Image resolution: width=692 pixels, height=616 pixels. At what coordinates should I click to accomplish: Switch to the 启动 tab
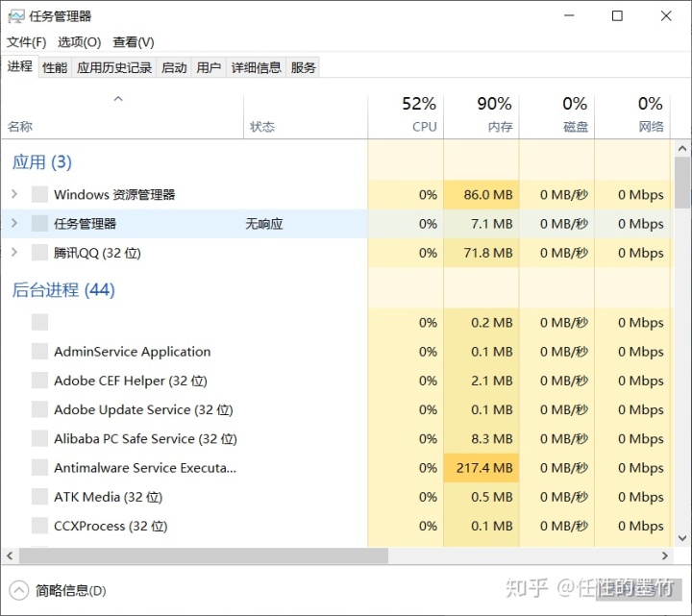174,67
